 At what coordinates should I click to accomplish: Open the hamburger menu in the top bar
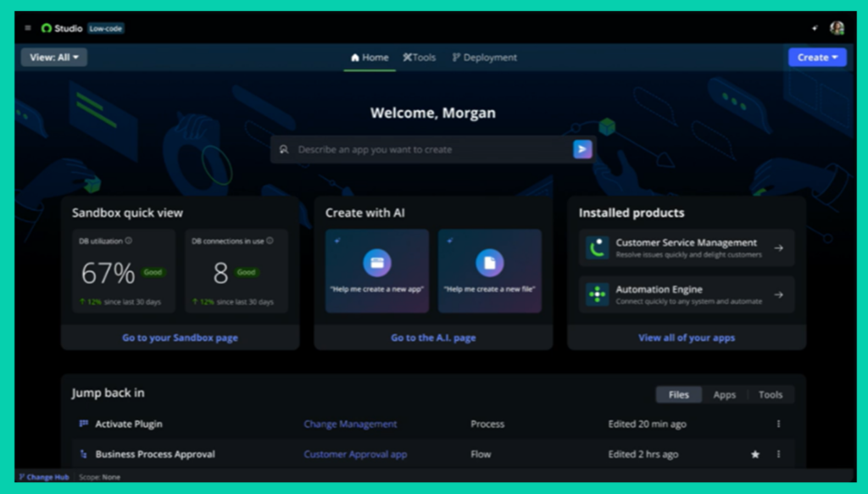pyautogui.click(x=29, y=27)
